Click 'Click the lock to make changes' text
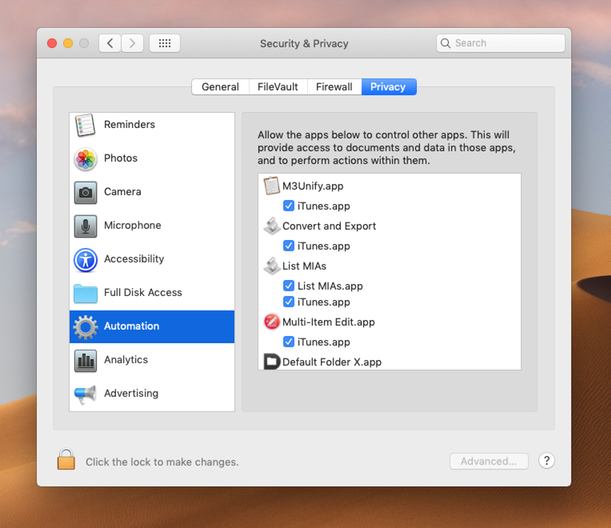The image size is (611, 528). point(162,462)
